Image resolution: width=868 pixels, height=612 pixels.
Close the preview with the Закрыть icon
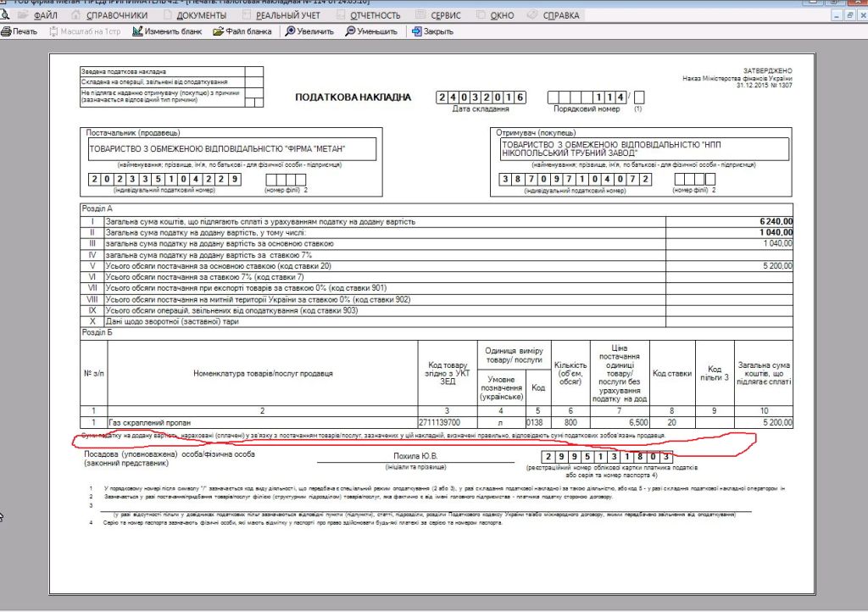coord(417,31)
